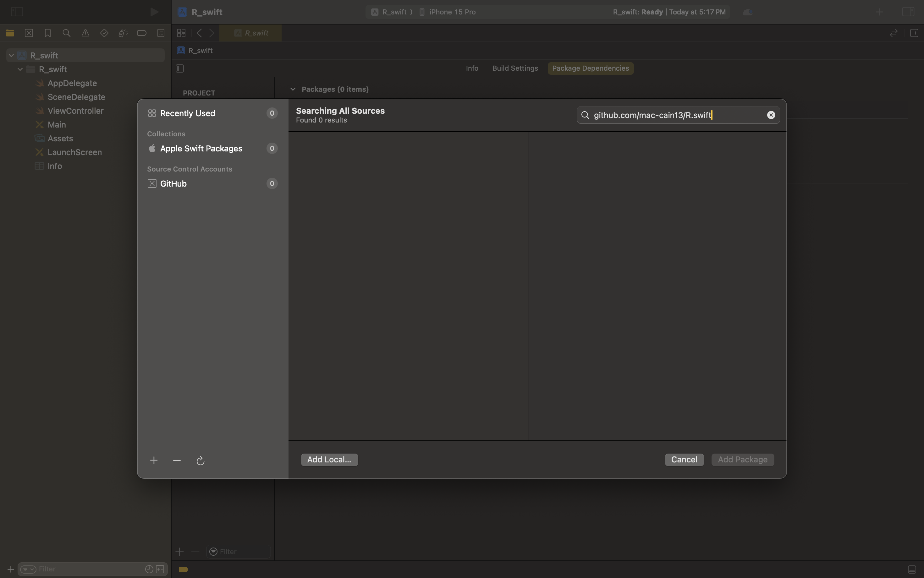The image size is (924, 578).
Task: Open the Bookmark navigator icon
Action: coord(47,33)
